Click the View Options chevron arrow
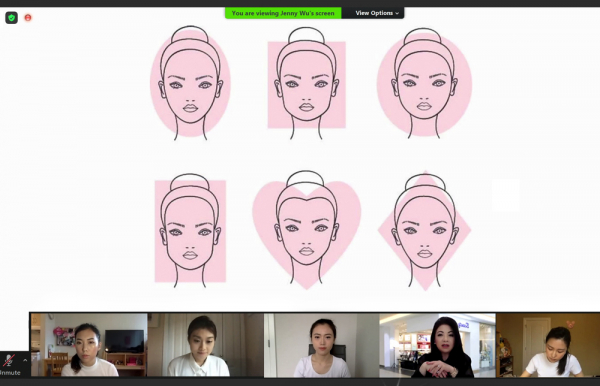Viewport: 600px width, 386px height. click(x=397, y=13)
